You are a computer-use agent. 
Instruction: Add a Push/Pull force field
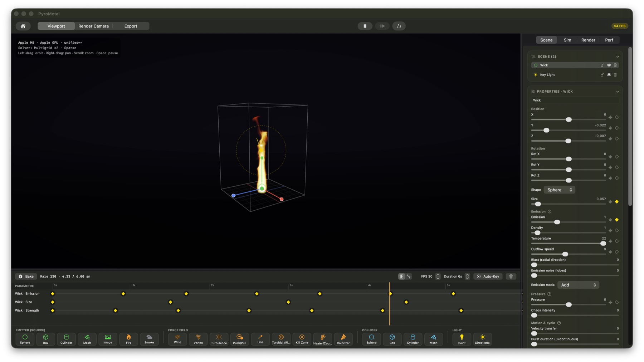tap(240, 339)
